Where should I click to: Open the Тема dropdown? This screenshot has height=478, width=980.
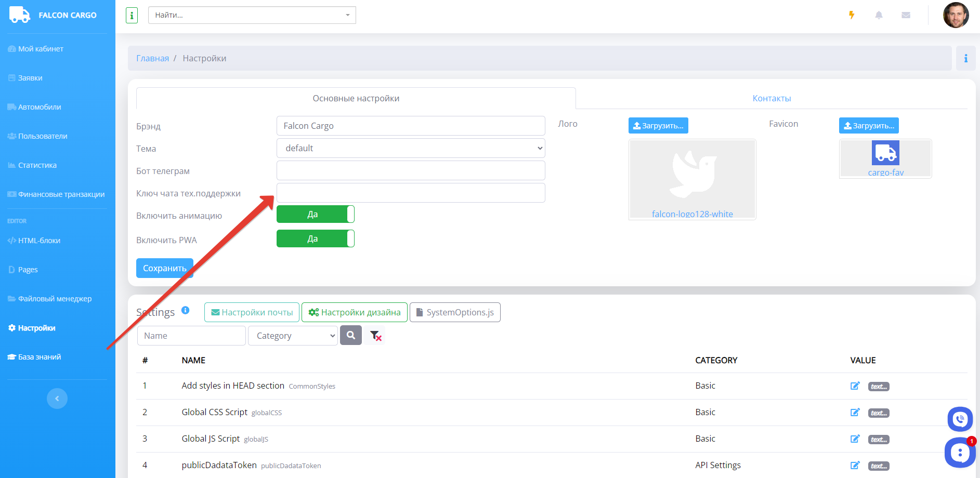pyautogui.click(x=411, y=148)
